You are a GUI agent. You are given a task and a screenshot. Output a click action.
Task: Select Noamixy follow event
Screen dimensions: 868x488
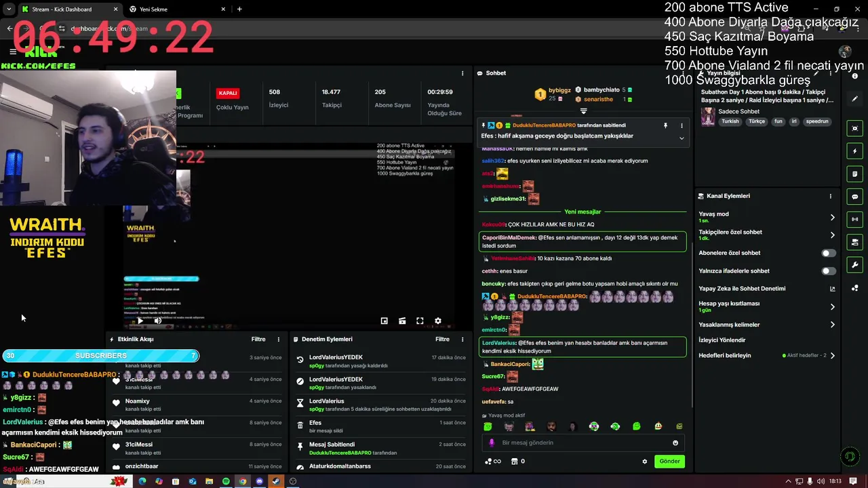(x=197, y=405)
